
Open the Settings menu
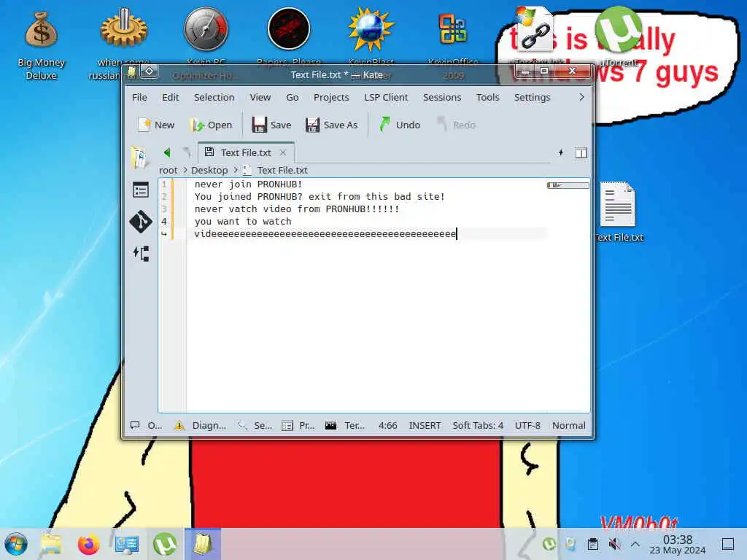(x=532, y=97)
